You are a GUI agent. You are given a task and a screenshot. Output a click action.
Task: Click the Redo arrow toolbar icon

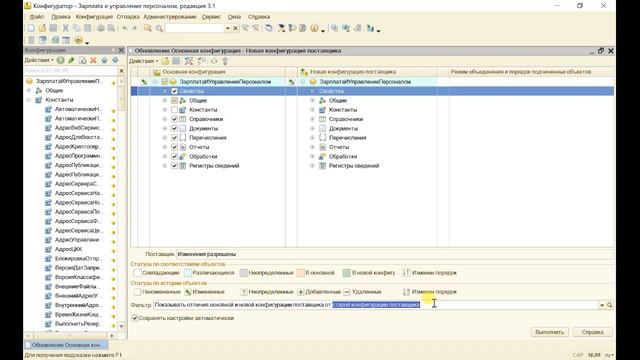click(135, 28)
